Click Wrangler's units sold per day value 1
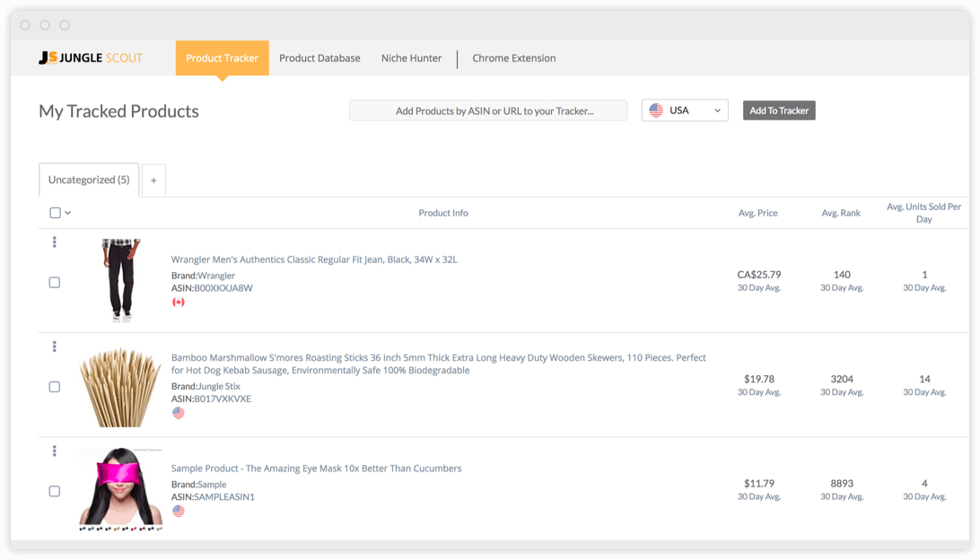 click(924, 275)
